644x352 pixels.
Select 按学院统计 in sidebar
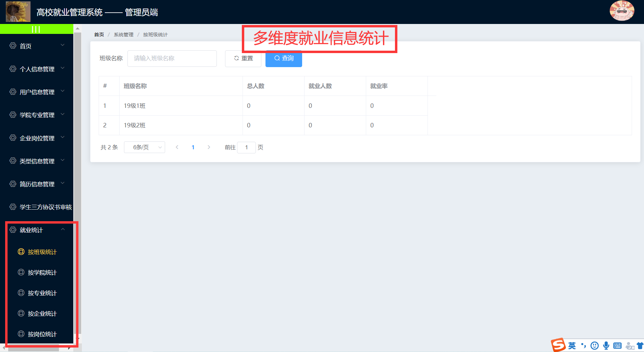pos(42,273)
